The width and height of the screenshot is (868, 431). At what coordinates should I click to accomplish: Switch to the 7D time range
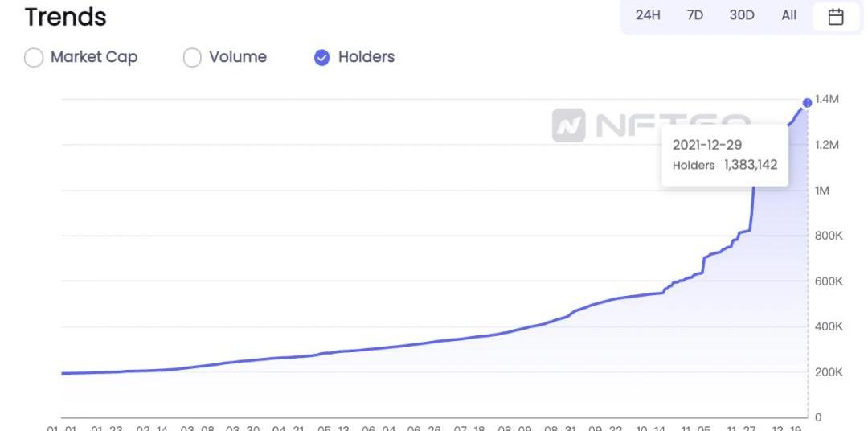[x=694, y=15]
